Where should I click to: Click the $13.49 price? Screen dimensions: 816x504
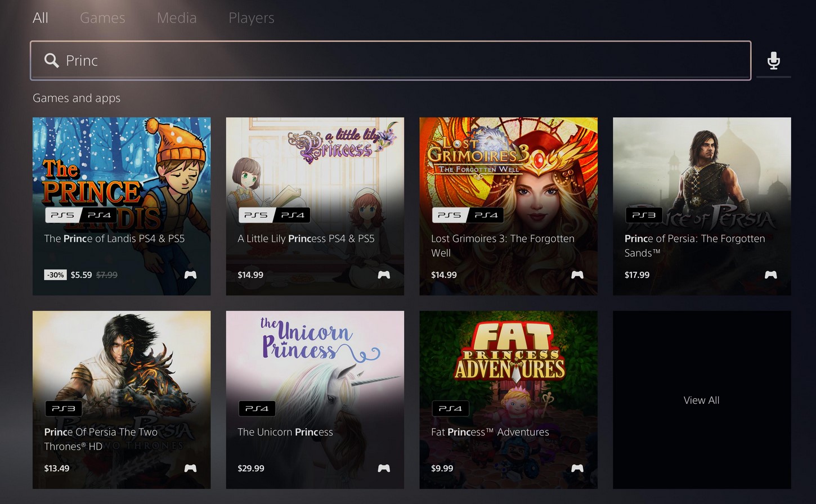57,469
